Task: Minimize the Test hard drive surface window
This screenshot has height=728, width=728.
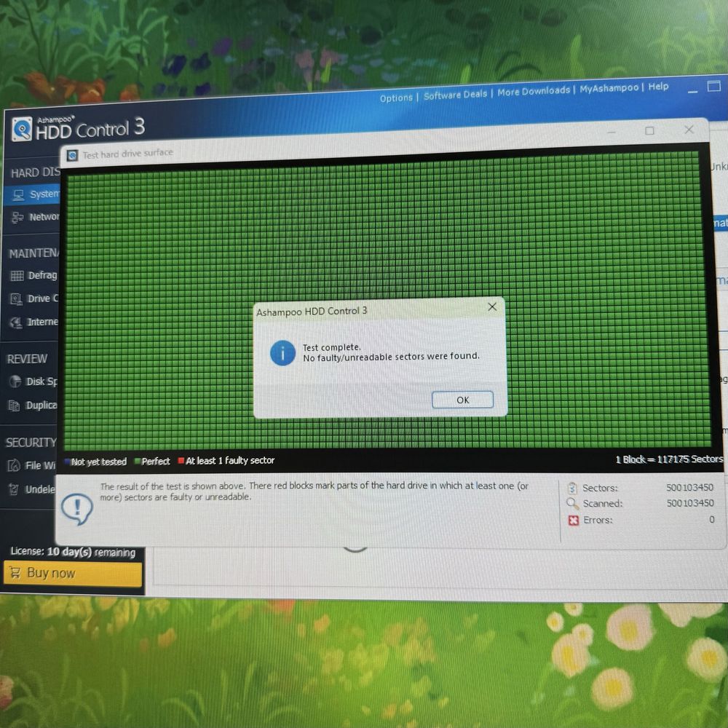Action: tap(612, 132)
